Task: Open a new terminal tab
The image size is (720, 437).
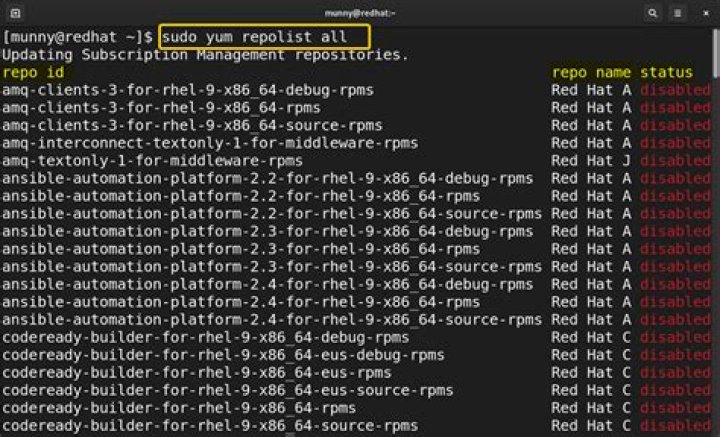Action: tap(13, 12)
